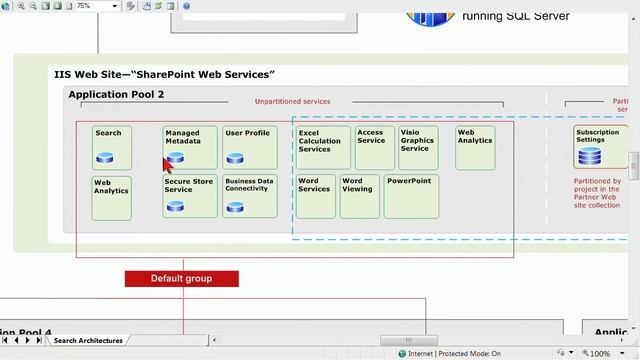Select the PowerPoint service box
The height and width of the screenshot is (360, 640).
(411, 196)
